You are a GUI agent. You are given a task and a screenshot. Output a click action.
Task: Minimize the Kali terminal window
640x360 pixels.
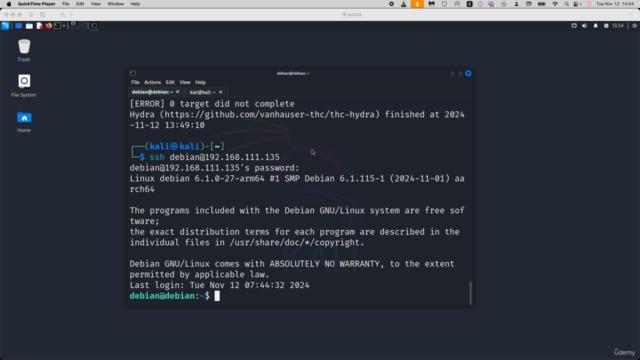point(452,73)
